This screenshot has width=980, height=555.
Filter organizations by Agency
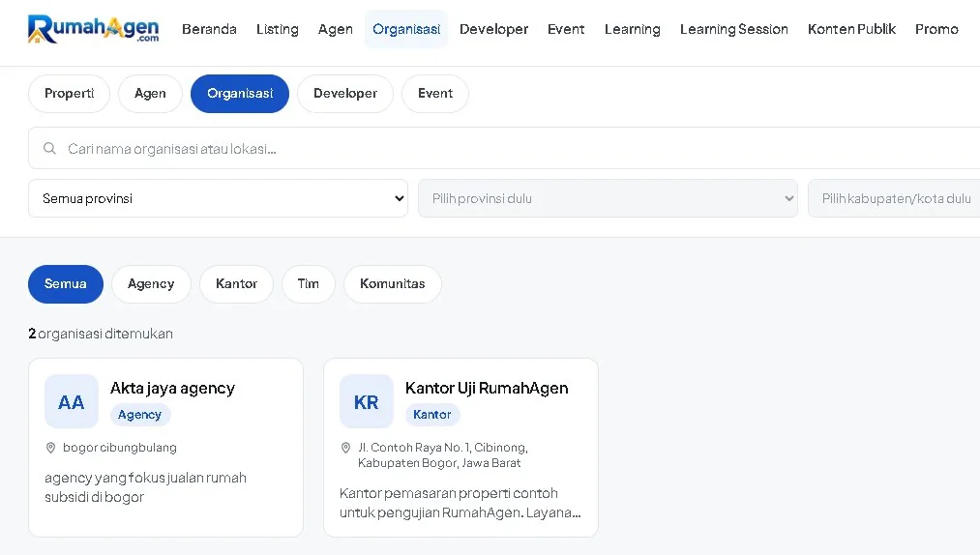point(151,284)
